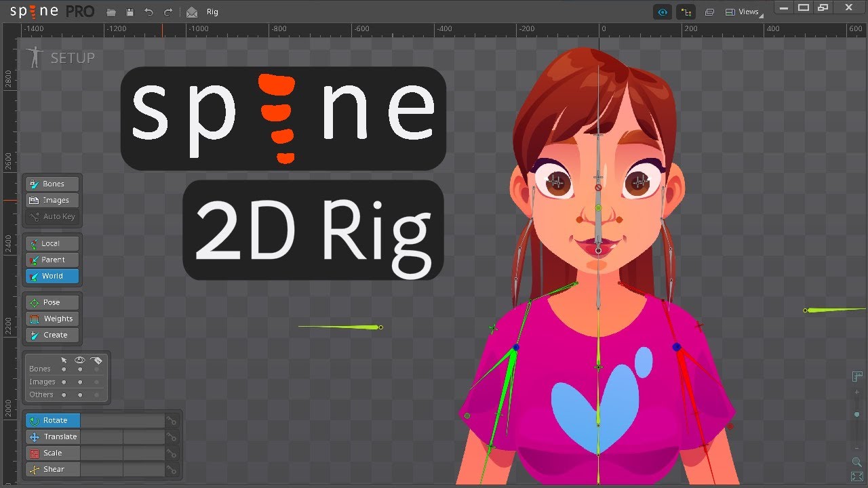Viewport: 868px width, 488px height.
Task: Click the key icon next to Scale
Action: pos(172,453)
